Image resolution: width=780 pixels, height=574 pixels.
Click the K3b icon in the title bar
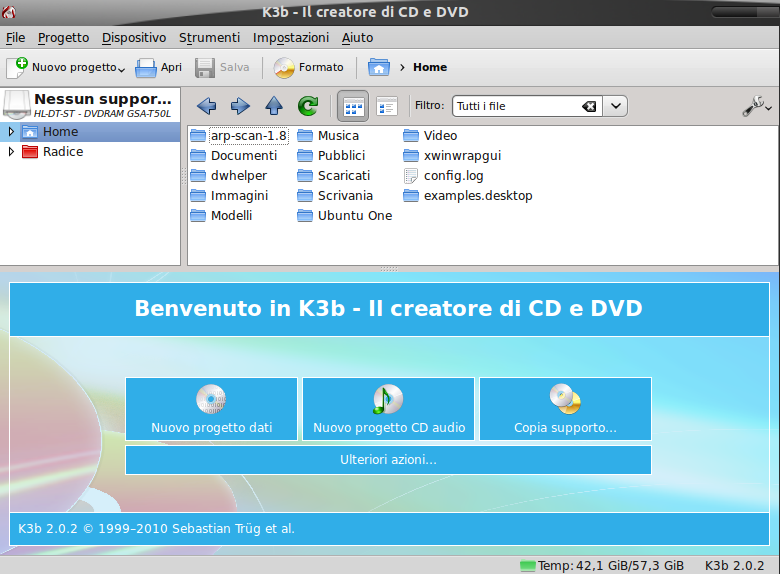click(9, 11)
